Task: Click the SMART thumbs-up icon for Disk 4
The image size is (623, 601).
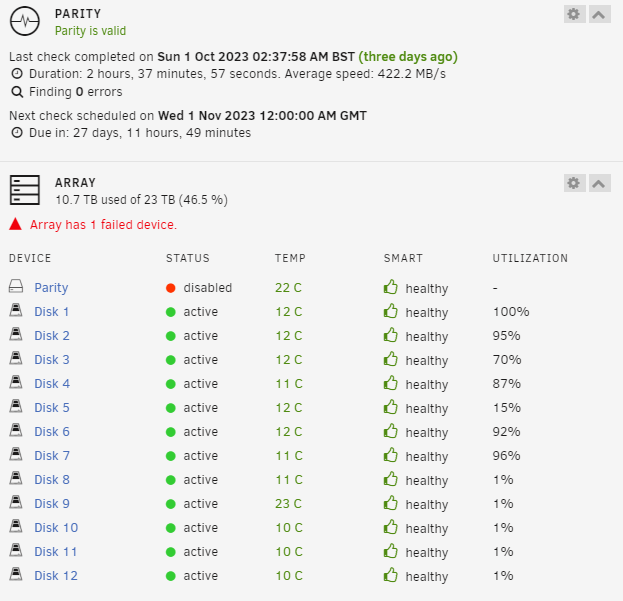Action: (x=391, y=383)
